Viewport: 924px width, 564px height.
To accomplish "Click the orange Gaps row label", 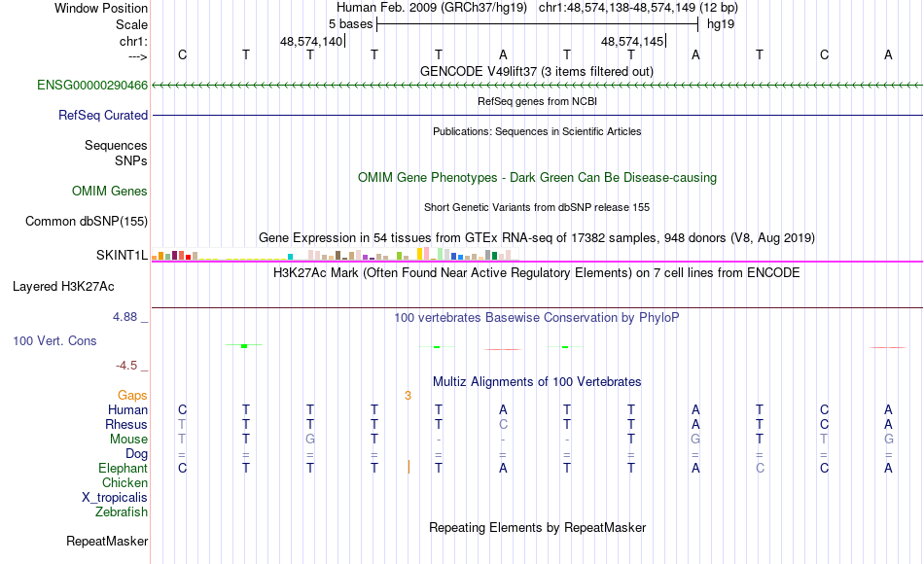I will click(x=132, y=396).
